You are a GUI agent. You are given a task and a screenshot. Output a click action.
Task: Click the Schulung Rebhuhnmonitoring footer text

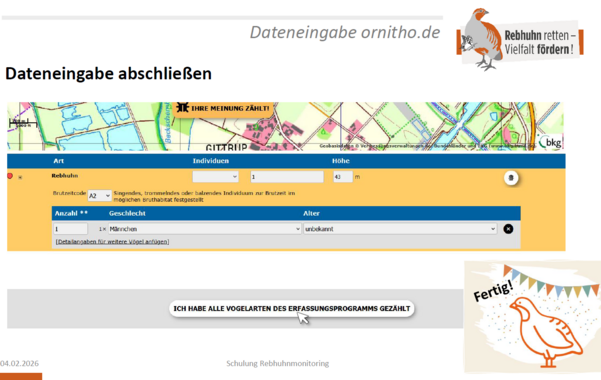coord(278,363)
